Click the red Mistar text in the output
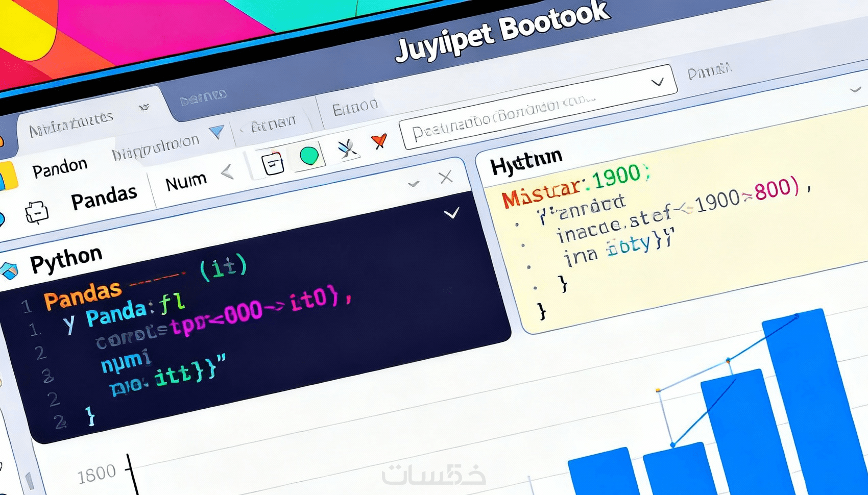The image size is (868, 495). (x=541, y=194)
